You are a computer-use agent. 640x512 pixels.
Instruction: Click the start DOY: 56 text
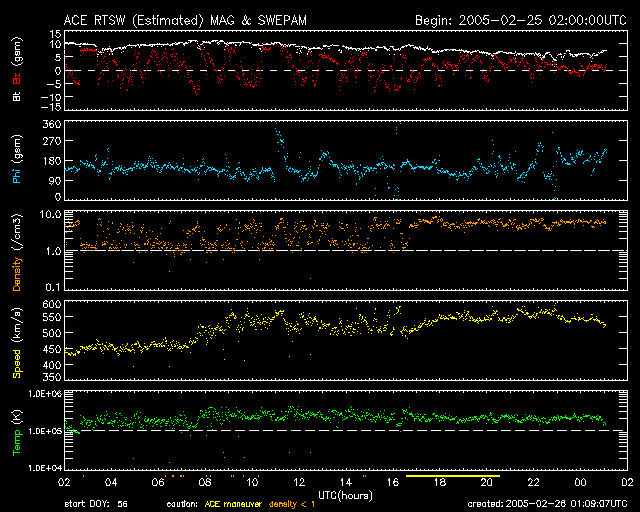[x=96, y=504]
